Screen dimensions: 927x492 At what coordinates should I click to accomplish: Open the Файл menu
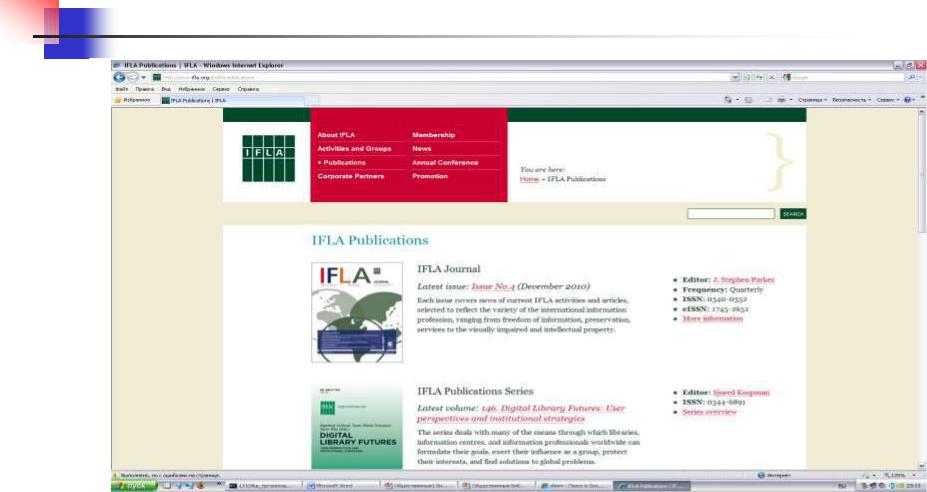(122, 89)
